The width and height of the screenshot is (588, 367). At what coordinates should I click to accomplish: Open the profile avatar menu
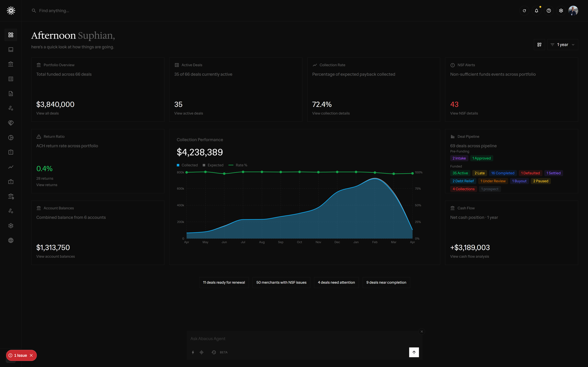click(573, 10)
